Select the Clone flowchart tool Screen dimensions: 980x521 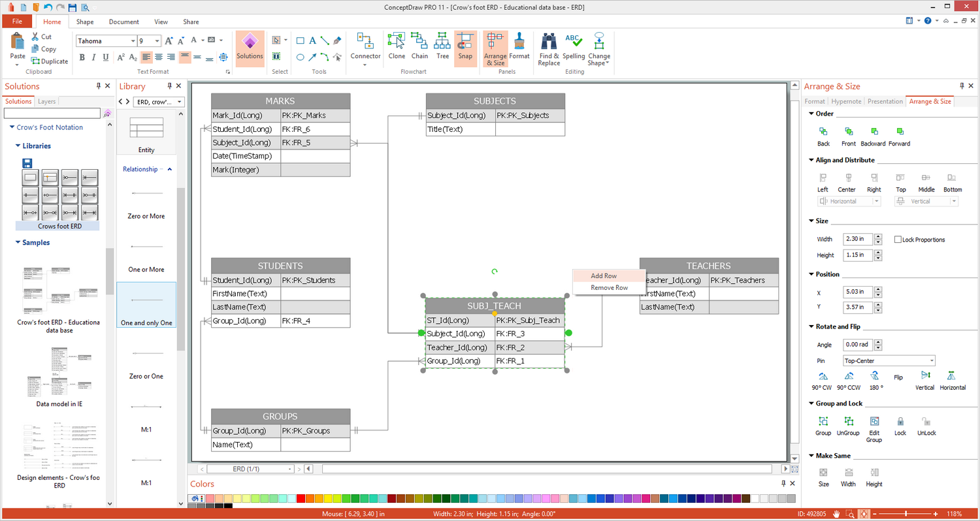(397, 46)
